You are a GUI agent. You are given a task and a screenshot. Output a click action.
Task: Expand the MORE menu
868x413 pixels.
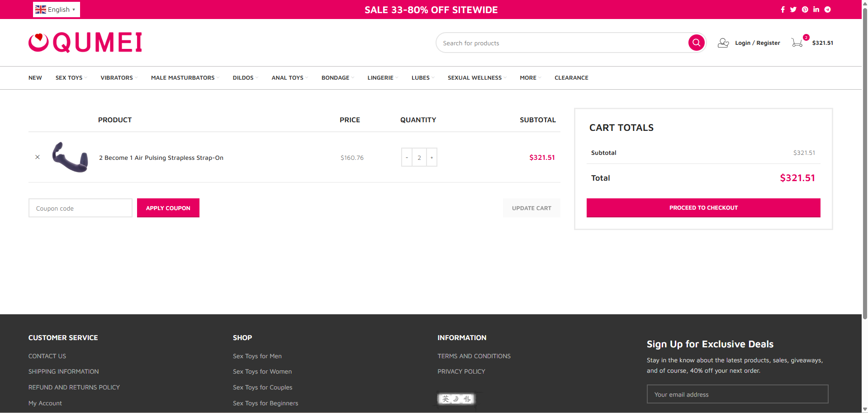click(x=530, y=78)
